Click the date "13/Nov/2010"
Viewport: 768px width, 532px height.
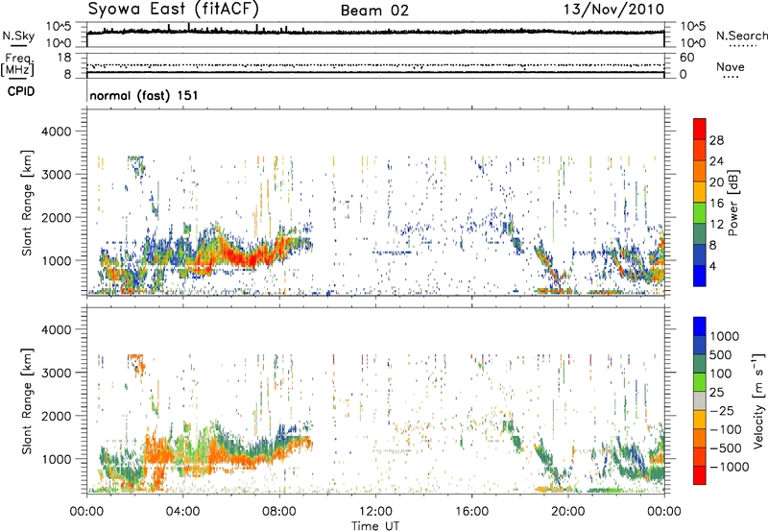[x=613, y=9]
